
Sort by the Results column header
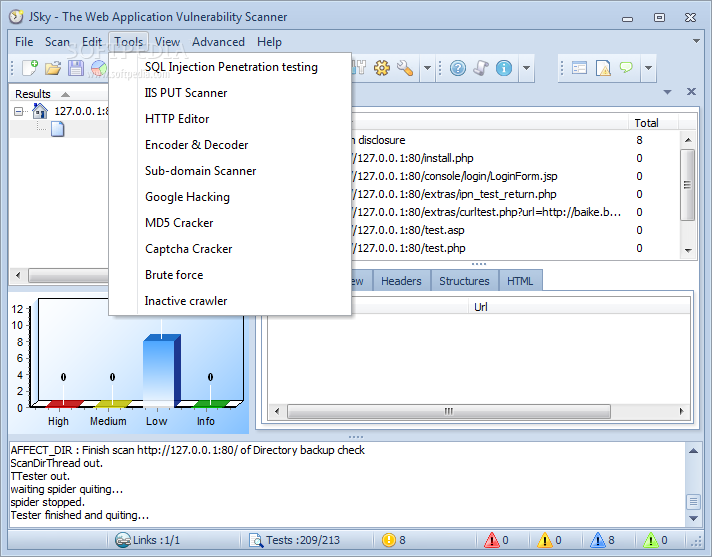click(58, 94)
